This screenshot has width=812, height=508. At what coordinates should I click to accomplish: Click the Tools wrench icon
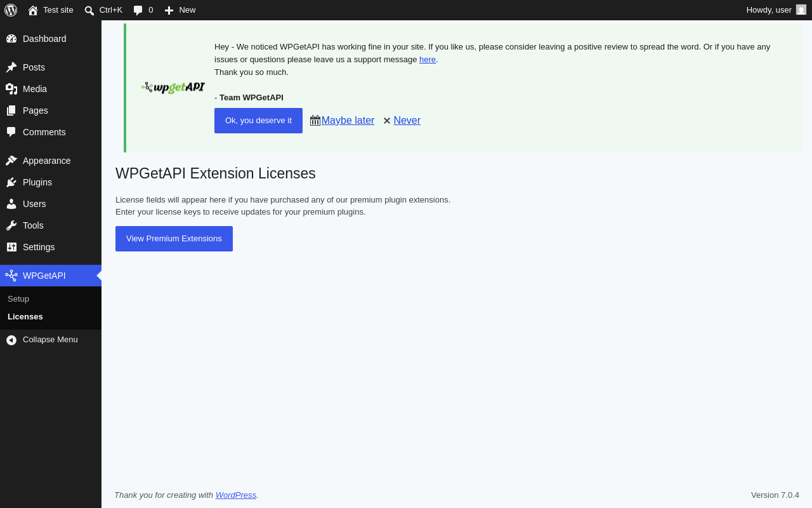[x=11, y=225]
